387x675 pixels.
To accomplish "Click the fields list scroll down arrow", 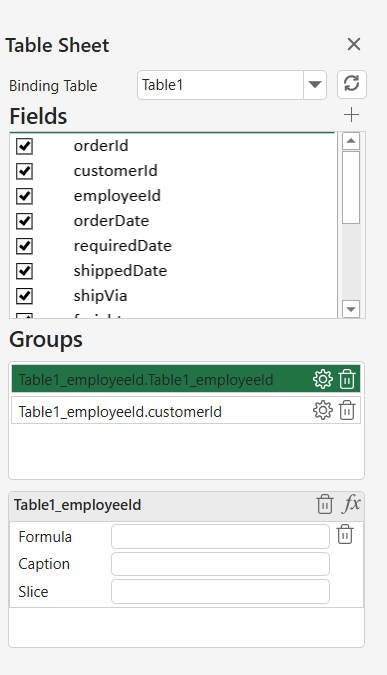I will (x=351, y=309).
